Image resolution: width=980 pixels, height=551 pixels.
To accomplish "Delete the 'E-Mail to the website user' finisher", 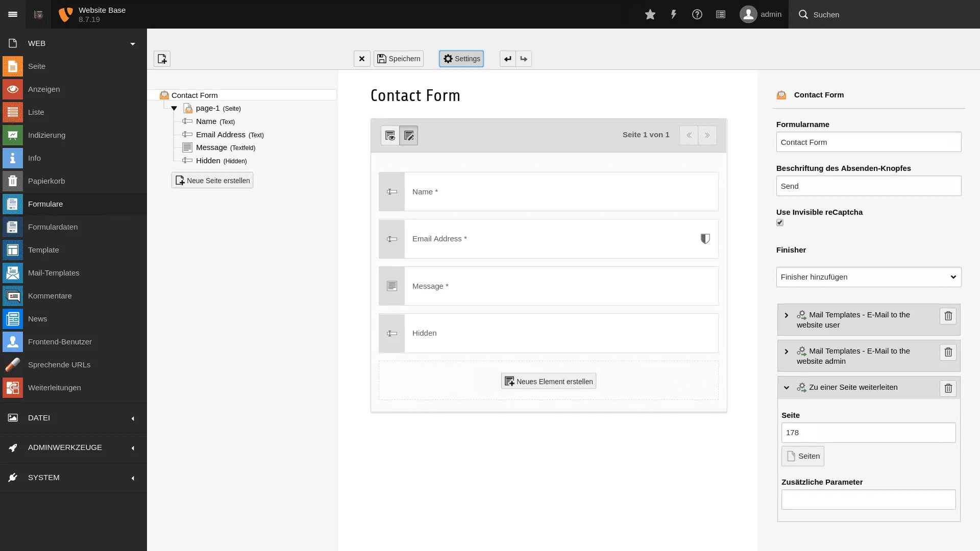I will [x=948, y=316].
